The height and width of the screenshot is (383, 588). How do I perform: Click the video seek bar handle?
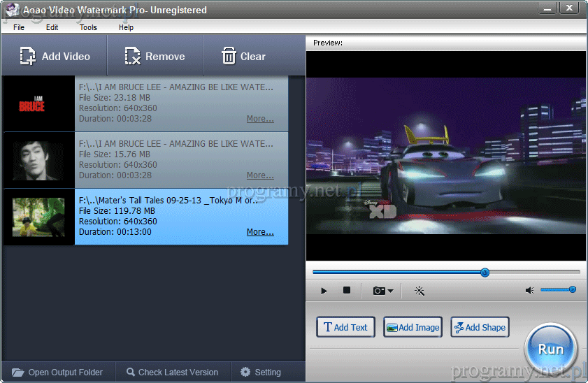(x=485, y=273)
